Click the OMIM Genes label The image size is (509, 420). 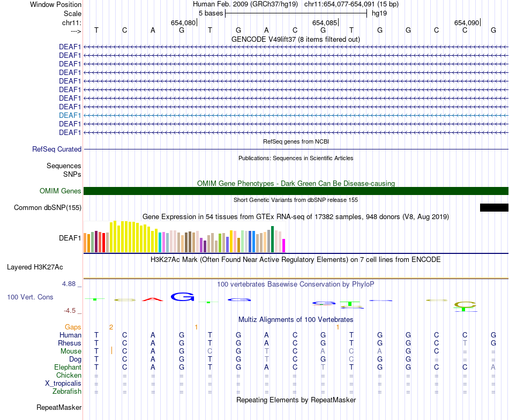click(x=60, y=191)
